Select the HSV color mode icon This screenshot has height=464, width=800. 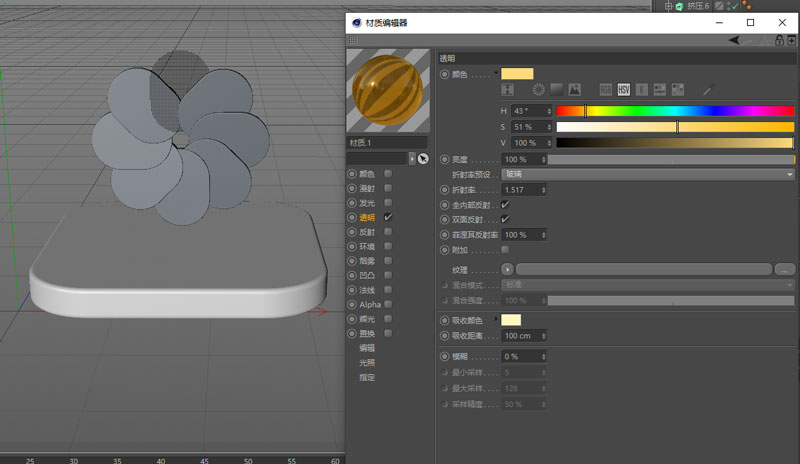click(x=624, y=90)
